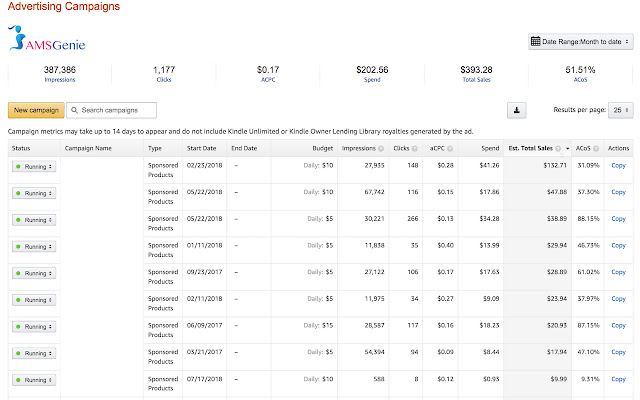Open the Date Range Month to date dropdown
Screen dimensions: 640x400
coord(580,42)
